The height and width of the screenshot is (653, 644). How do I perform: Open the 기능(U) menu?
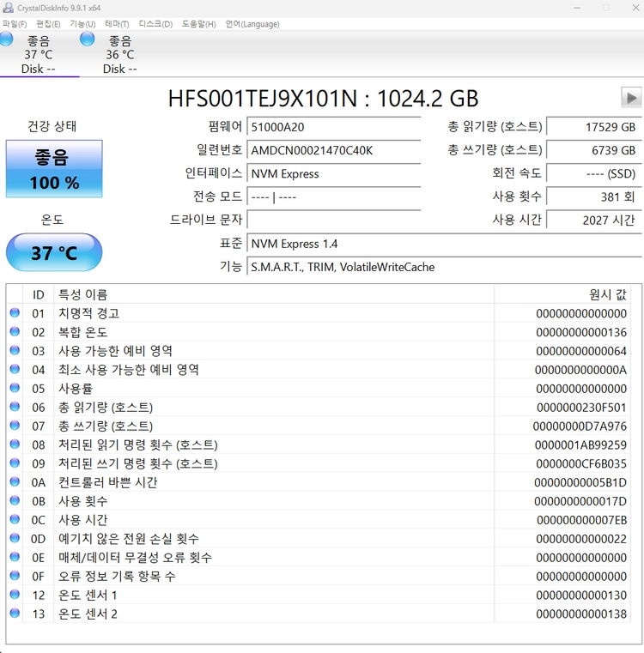[82, 24]
